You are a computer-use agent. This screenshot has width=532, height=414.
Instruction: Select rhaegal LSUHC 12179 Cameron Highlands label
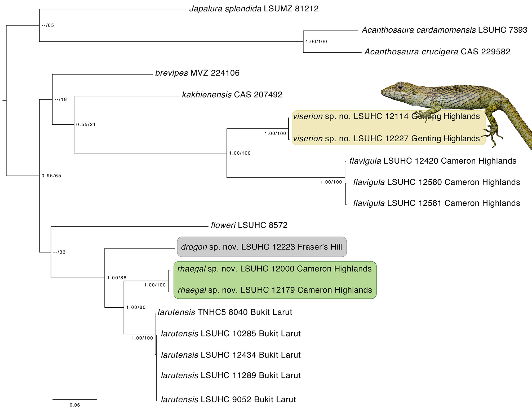click(275, 290)
